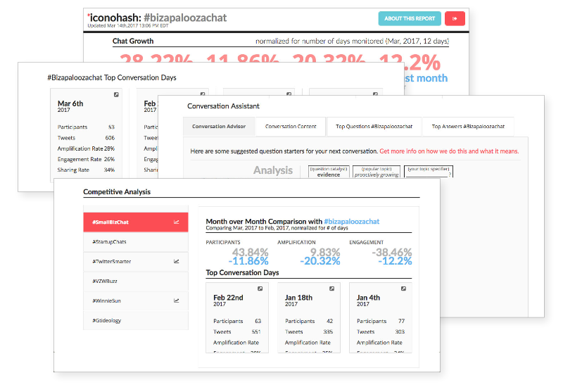Open the Jan 18th card's expand icon

coord(331,289)
